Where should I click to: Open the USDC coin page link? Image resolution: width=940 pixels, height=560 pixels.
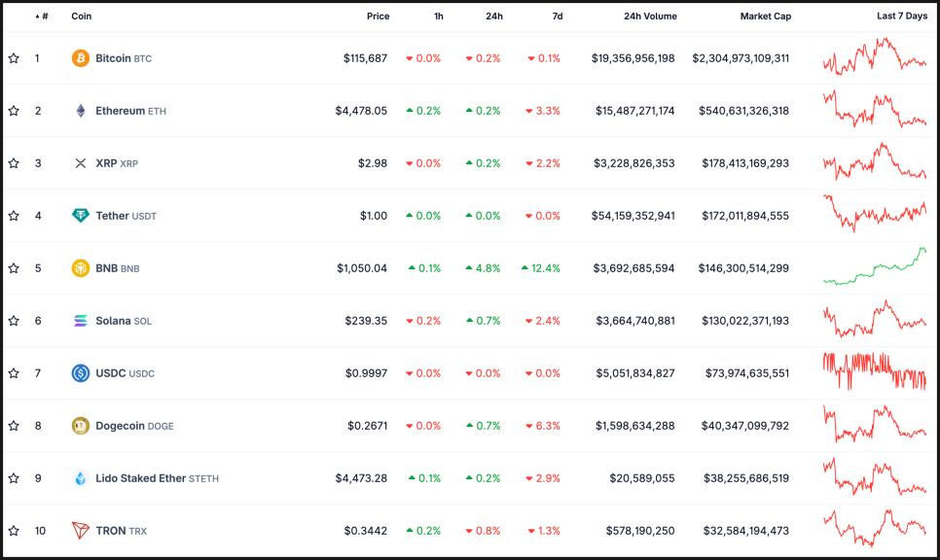click(126, 373)
